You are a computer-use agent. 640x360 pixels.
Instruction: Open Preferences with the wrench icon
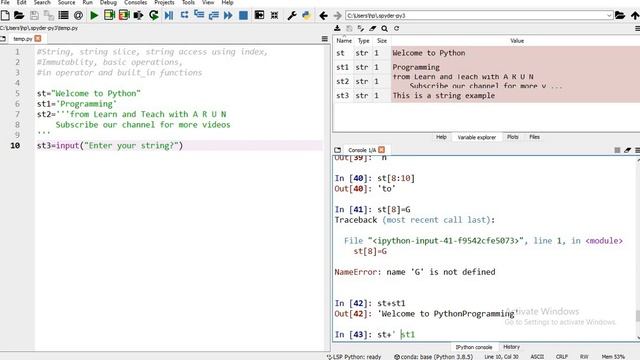coord(292,16)
